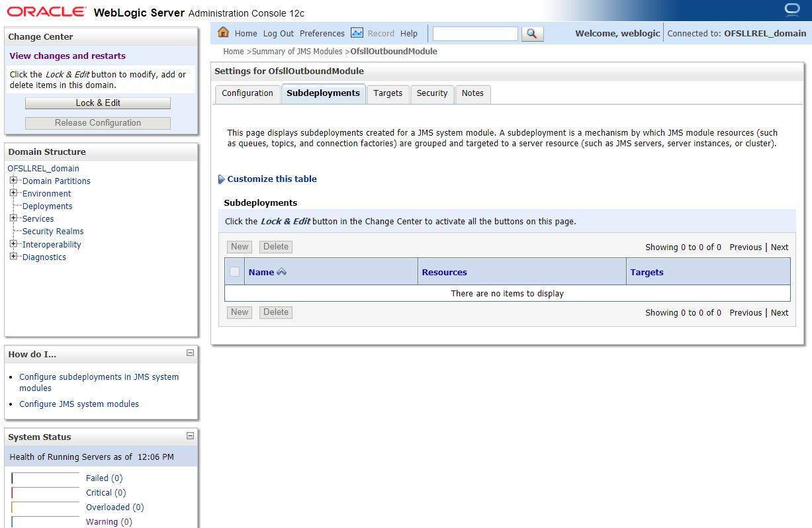The image size is (812, 528).
Task: Open Domain Partitions in Domain Structure
Action: pos(56,181)
